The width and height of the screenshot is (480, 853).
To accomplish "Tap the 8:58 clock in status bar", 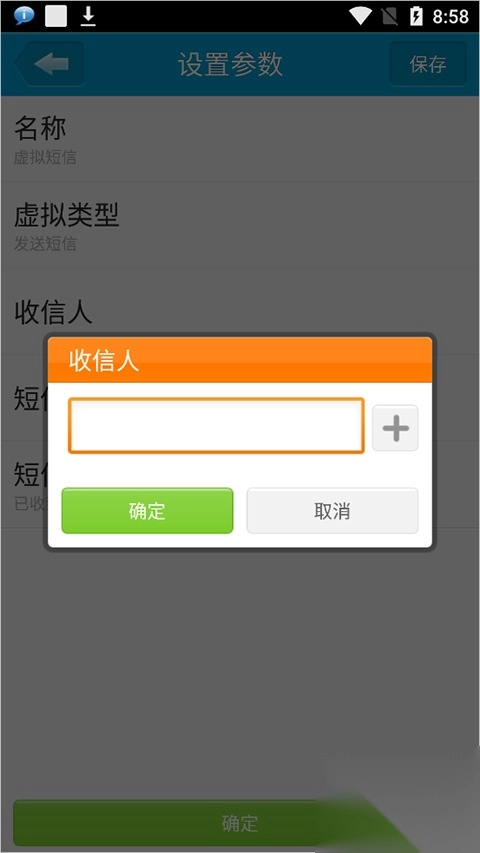I will pos(451,17).
